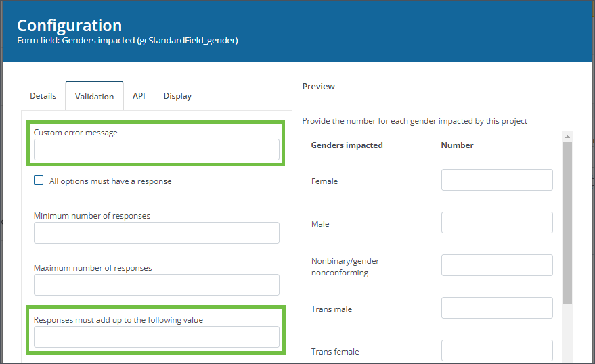Click the Trans female number field
The width and height of the screenshot is (595, 364).
[497, 350]
